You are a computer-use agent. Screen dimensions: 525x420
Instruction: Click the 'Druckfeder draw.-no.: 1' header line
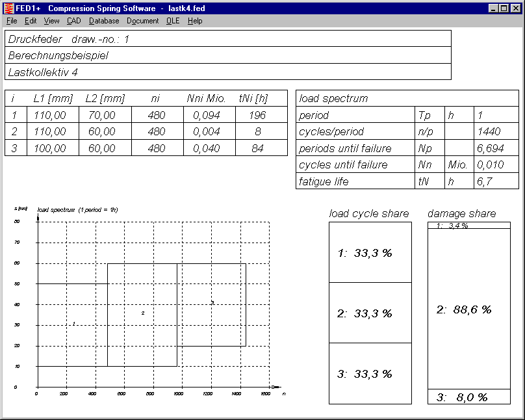[227, 39]
